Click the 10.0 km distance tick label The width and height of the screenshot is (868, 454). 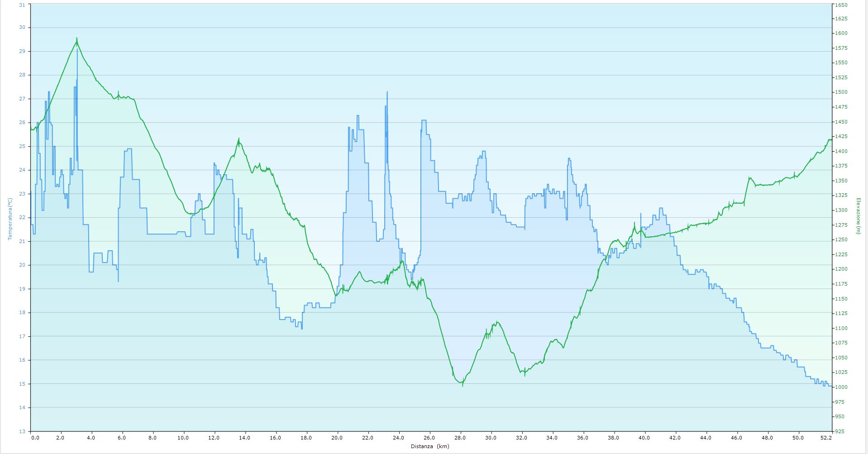tap(183, 438)
